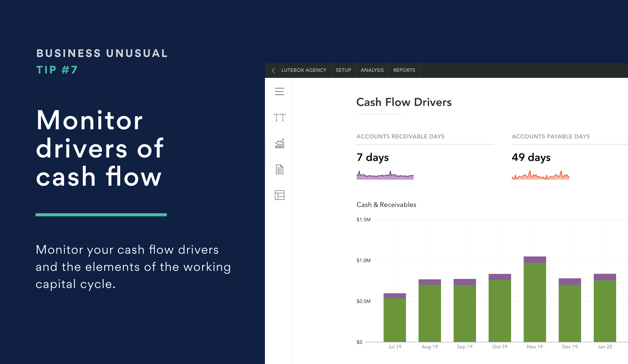This screenshot has height=364, width=628.
Task: Click the Aug 19 axis label
Action: [x=430, y=347]
